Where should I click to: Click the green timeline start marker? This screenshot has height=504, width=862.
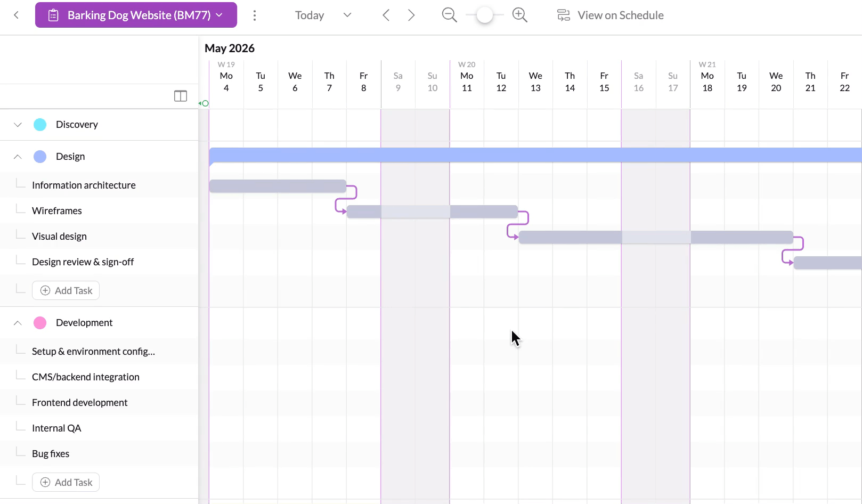[205, 103]
